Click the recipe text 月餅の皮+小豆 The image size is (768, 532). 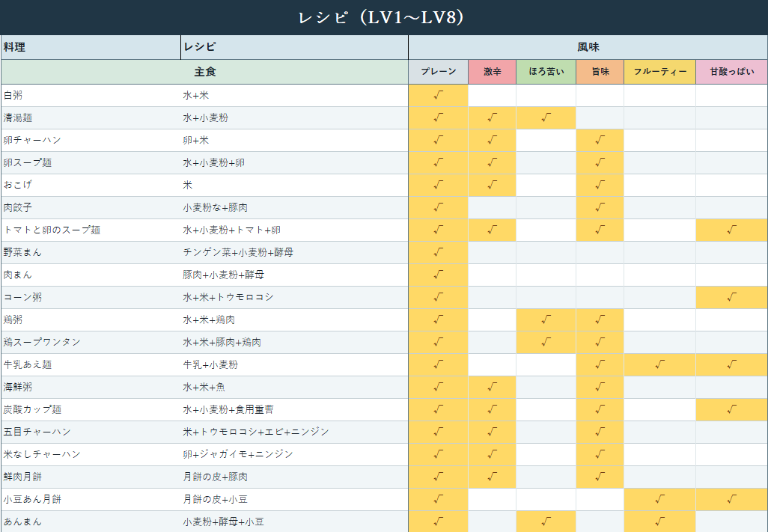coord(215,499)
